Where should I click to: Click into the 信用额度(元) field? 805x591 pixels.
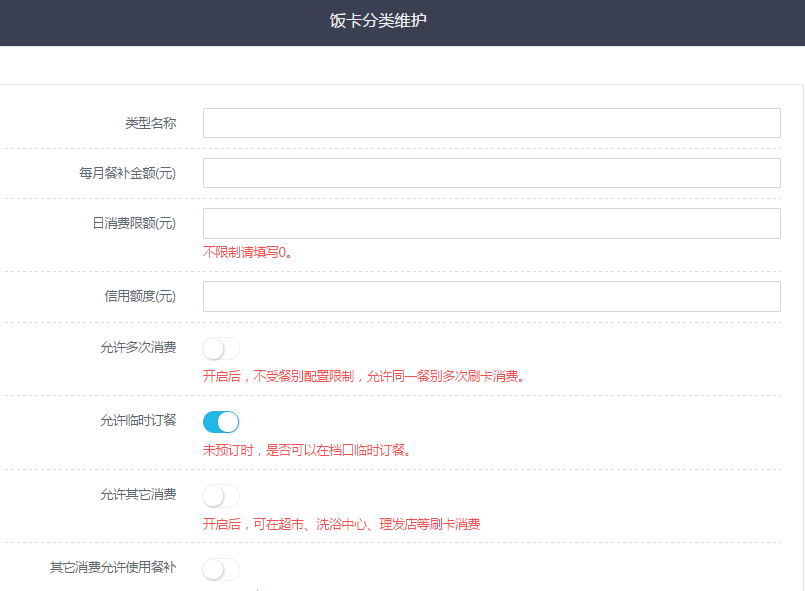tap(491, 296)
